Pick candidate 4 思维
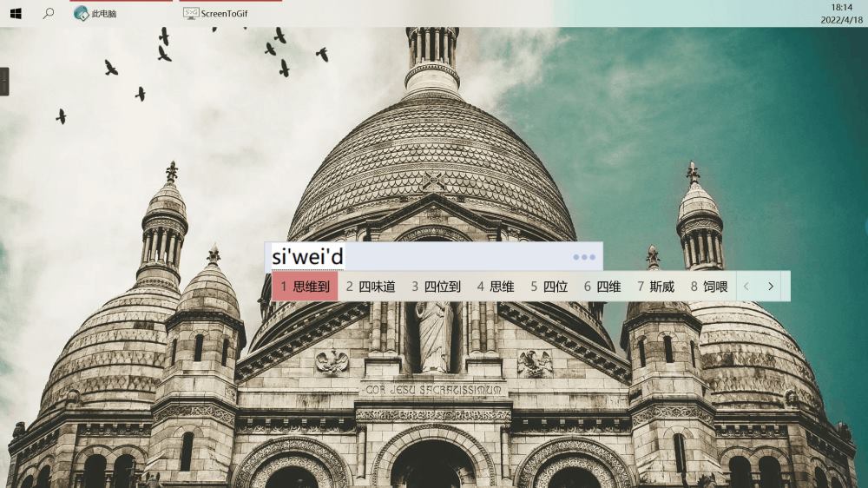Screen dimensions: 868x488 496,286
